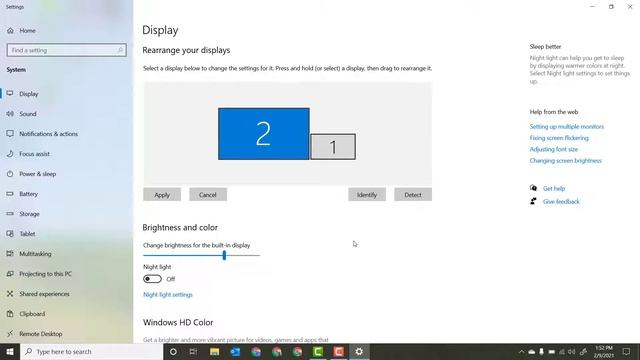
Task: Open Clipboard settings
Action: pos(32,314)
